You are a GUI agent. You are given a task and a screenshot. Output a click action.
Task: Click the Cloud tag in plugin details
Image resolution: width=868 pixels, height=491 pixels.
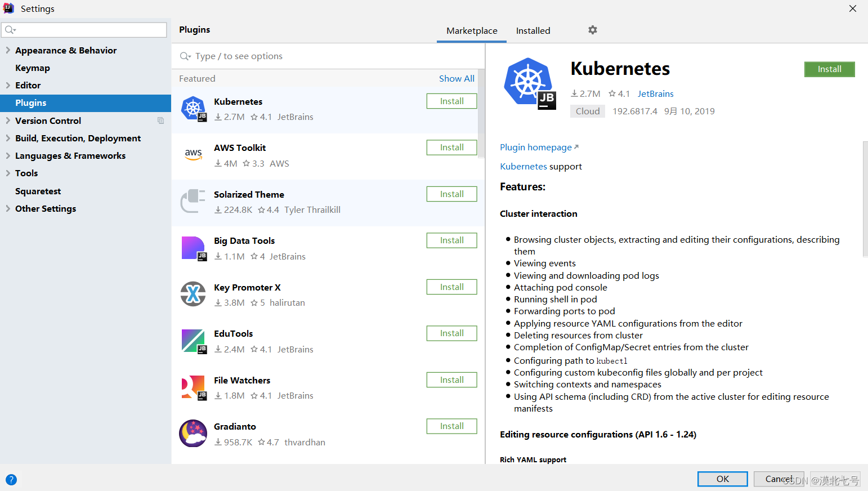[x=588, y=111]
